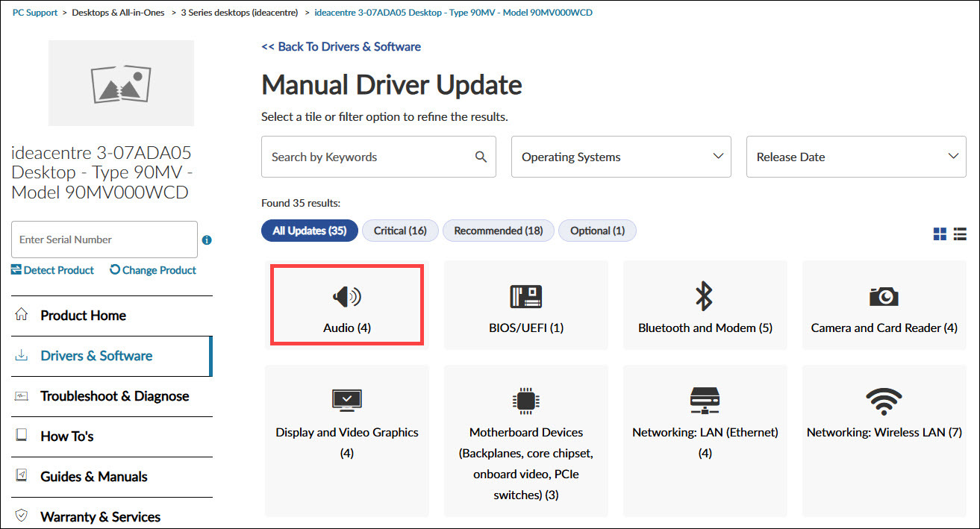Switch to list view layout icon
Image resolution: width=980 pixels, height=529 pixels.
(x=960, y=234)
